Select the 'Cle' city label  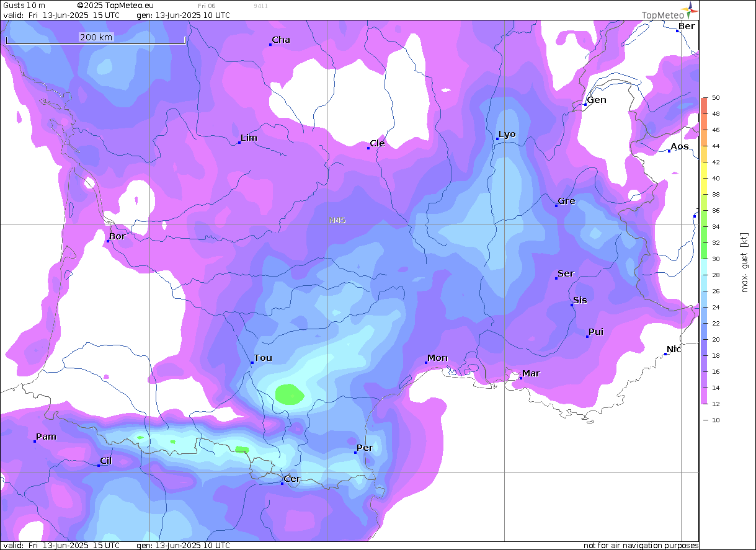(377, 143)
